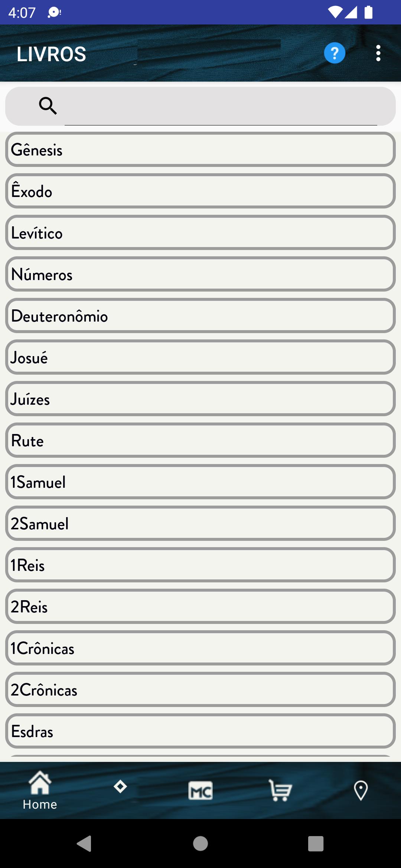
Task: Open the book Gênesis
Action: (x=200, y=149)
